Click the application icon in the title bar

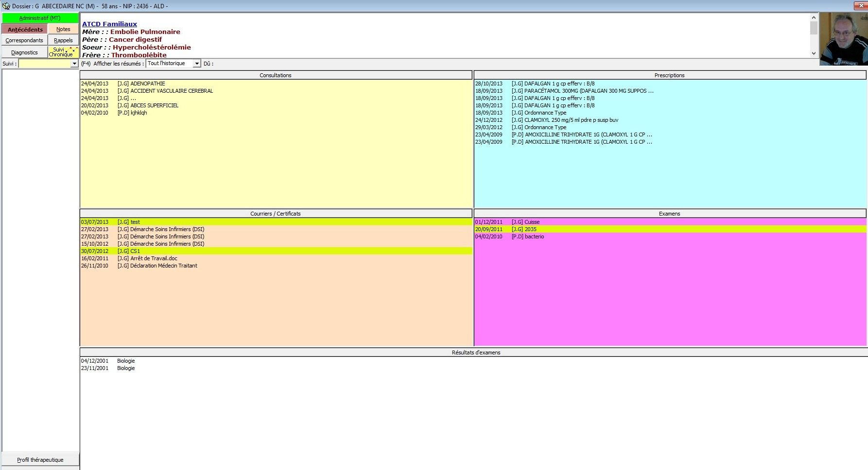pyautogui.click(x=6, y=6)
